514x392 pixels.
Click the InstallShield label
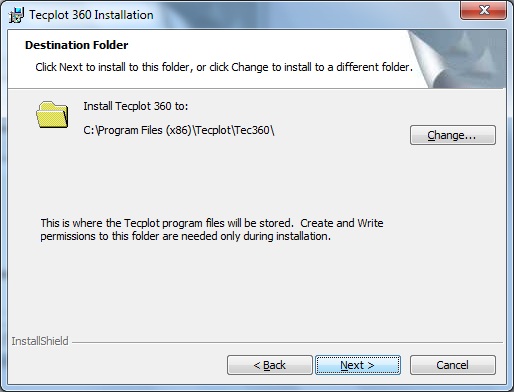(x=40, y=341)
